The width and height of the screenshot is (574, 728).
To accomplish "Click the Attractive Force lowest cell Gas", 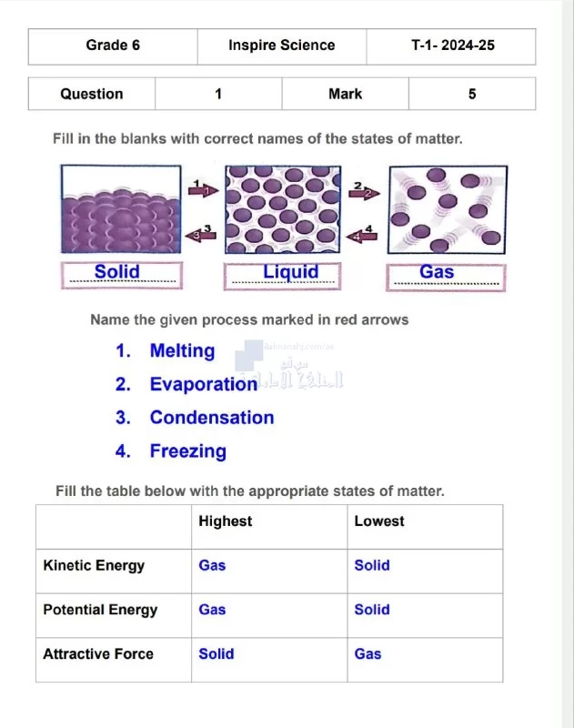I will (x=368, y=653).
